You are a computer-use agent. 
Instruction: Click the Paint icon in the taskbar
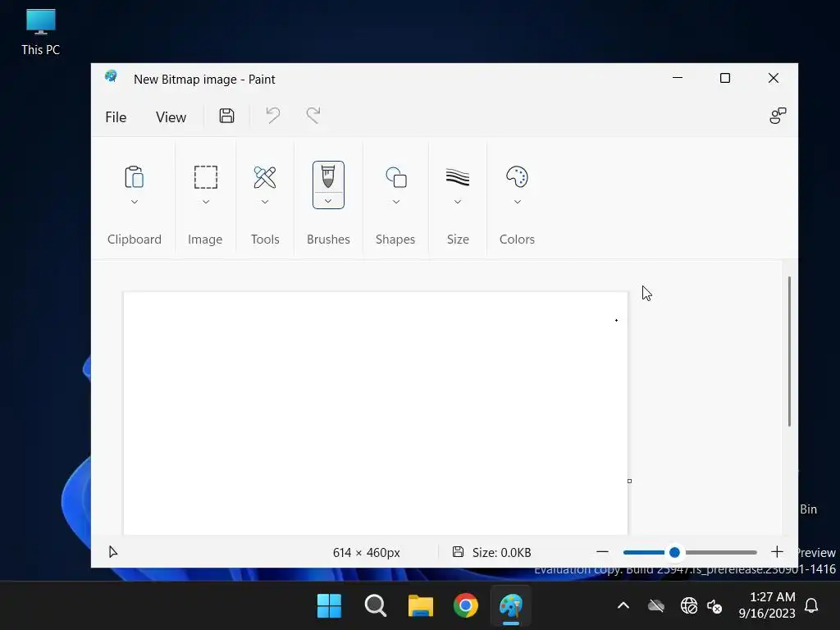(x=511, y=606)
